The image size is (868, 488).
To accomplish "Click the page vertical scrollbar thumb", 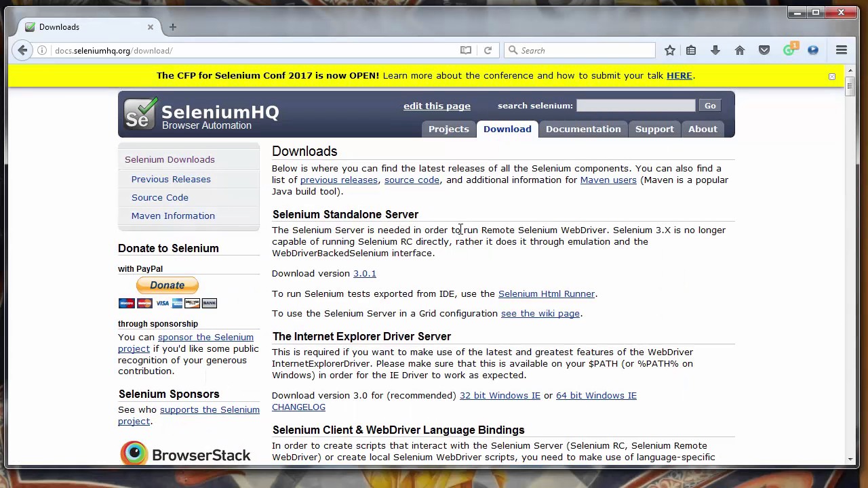I will pyautogui.click(x=850, y=87).
